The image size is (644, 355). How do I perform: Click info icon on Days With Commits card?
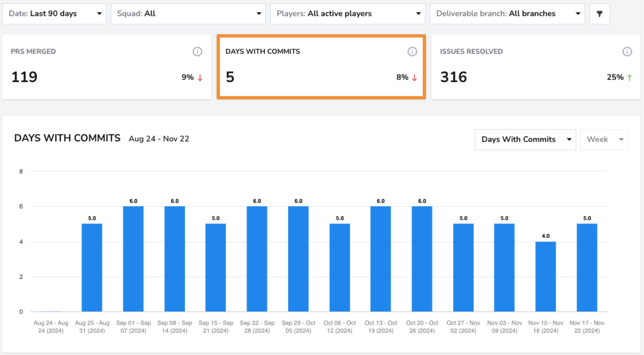412,51
